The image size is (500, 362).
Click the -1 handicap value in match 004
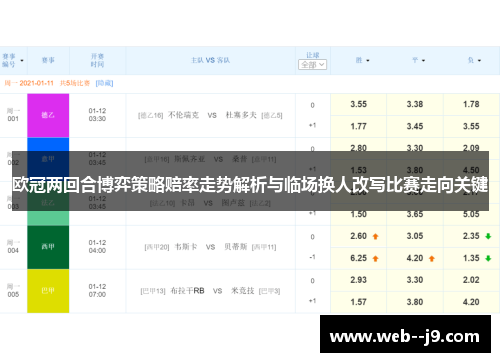pos(312,257)
